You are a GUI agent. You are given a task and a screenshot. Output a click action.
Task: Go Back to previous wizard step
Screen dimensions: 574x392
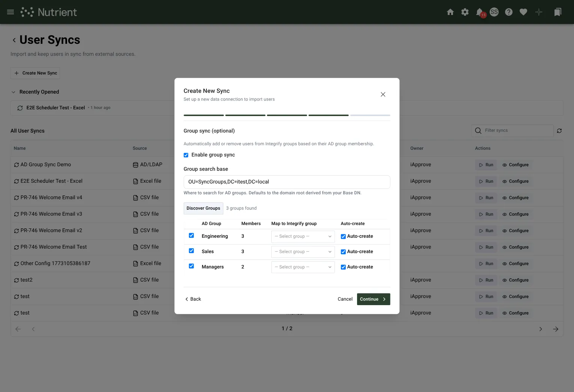[x=193, y=299]
